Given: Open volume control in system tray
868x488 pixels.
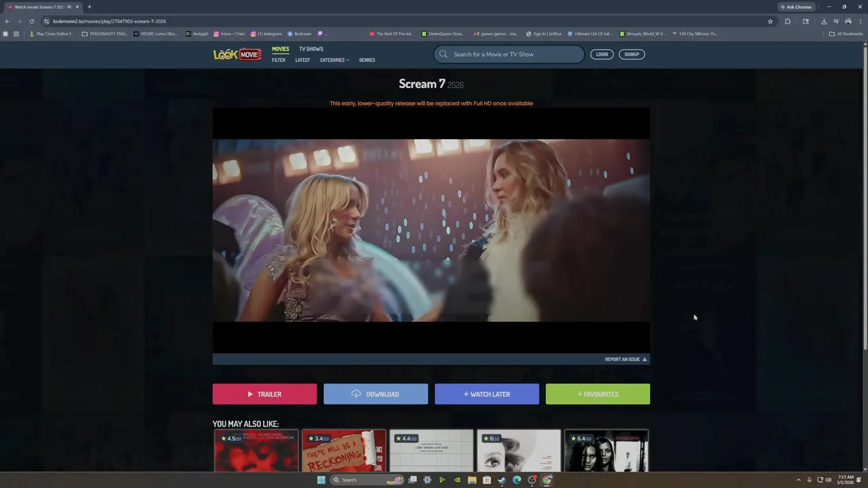Looking at the screenshot, I should pos(828,480).
